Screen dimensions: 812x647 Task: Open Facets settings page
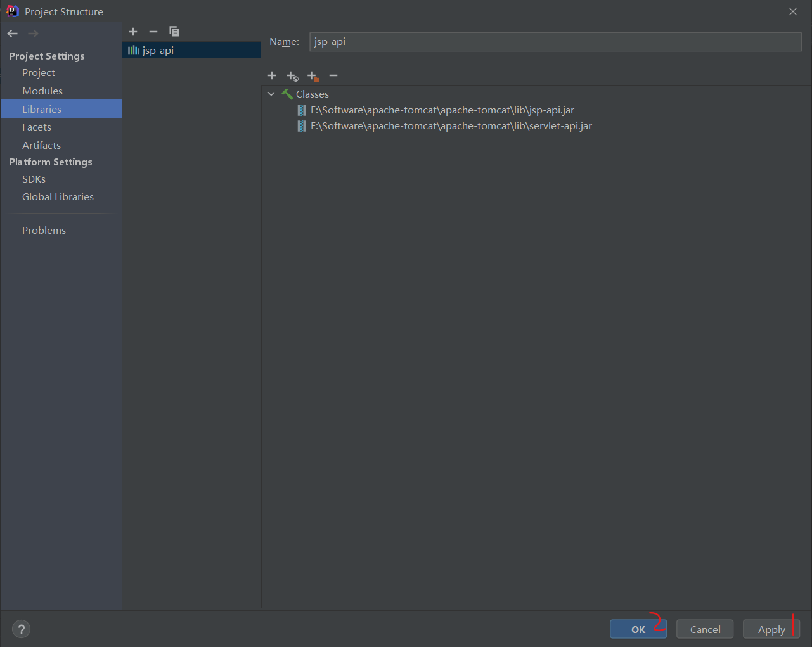point(37,127)
